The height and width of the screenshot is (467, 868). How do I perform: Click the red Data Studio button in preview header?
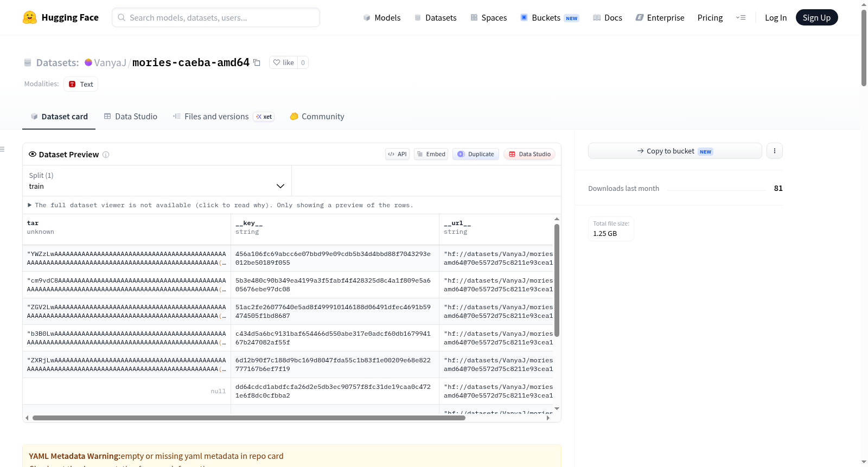[x=529, y=154]
